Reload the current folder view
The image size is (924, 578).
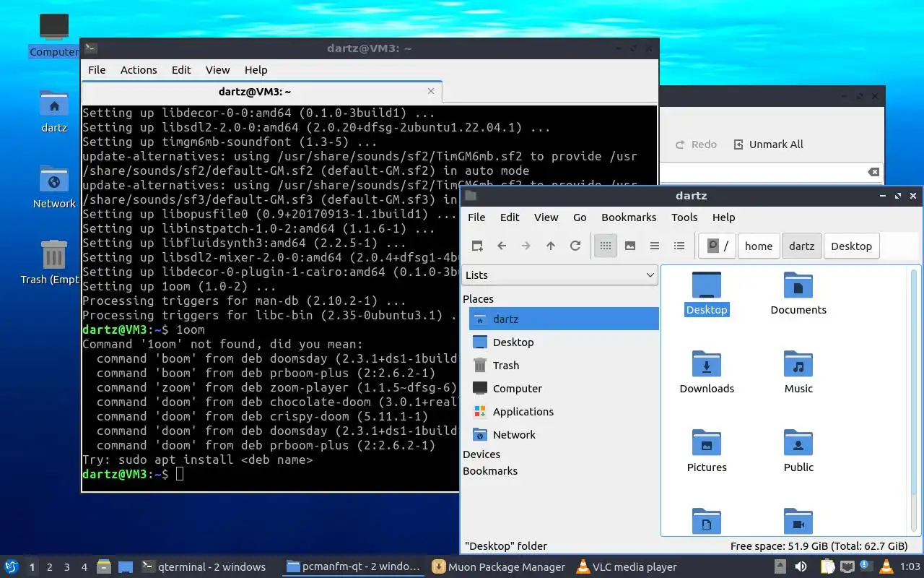(x=575, y=246)
